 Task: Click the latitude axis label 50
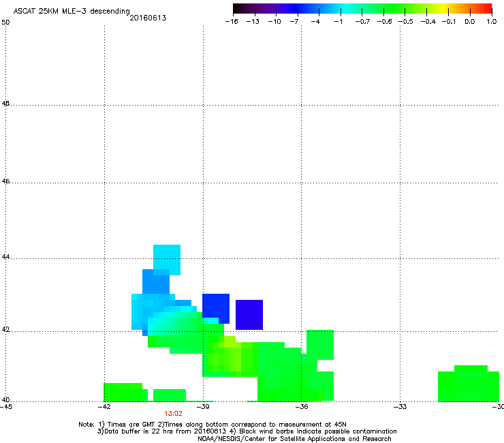5,22
